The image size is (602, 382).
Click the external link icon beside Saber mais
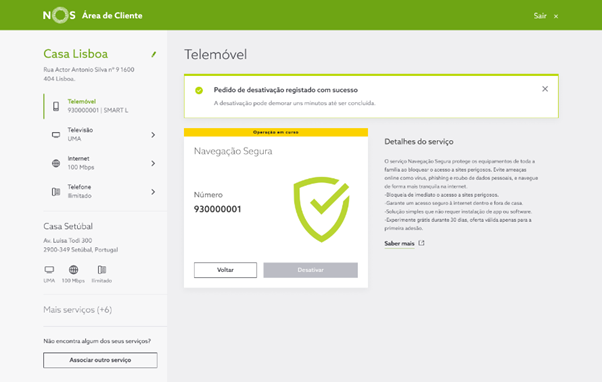coord(421,243)
